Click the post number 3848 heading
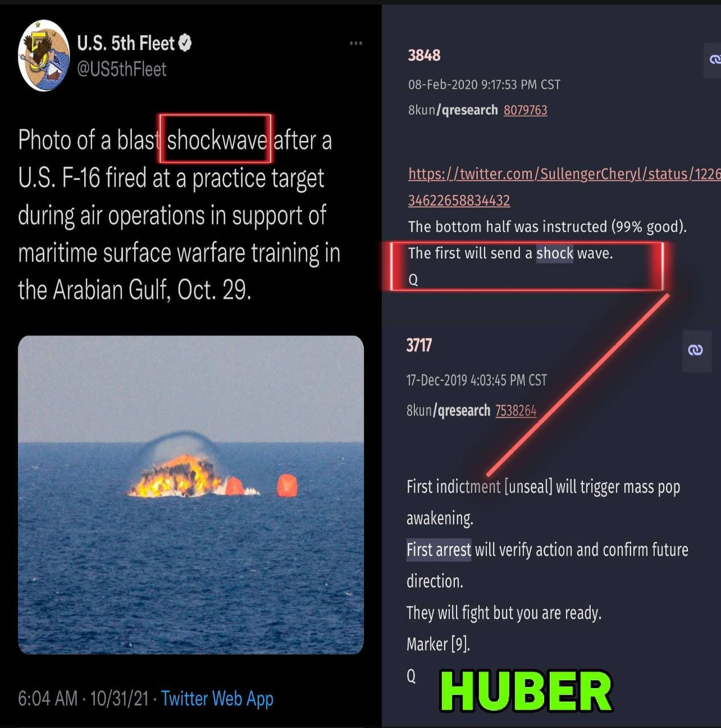 424,55
